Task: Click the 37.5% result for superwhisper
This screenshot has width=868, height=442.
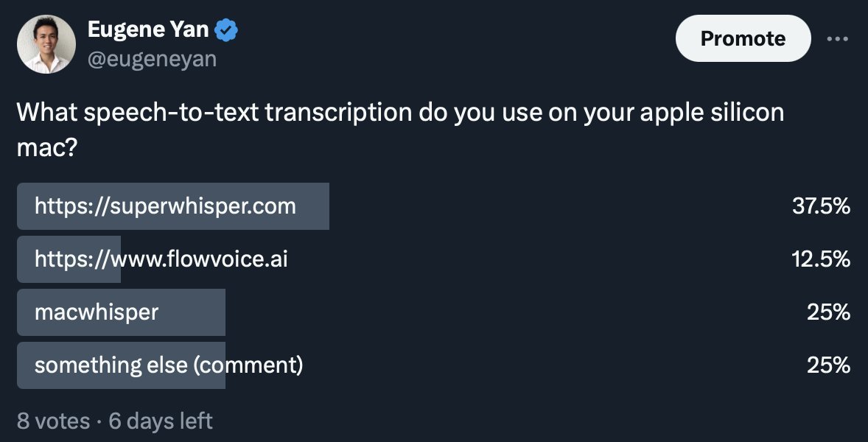Action: [821, 206]
